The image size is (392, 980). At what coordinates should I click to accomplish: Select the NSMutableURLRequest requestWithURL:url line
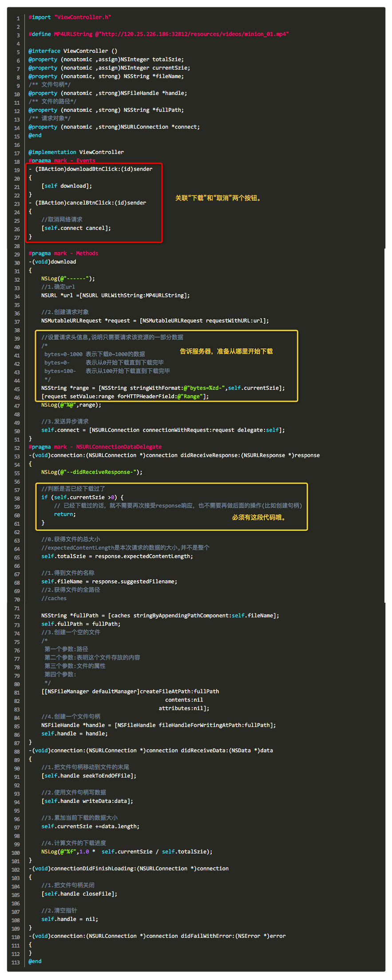pos(155,321)
